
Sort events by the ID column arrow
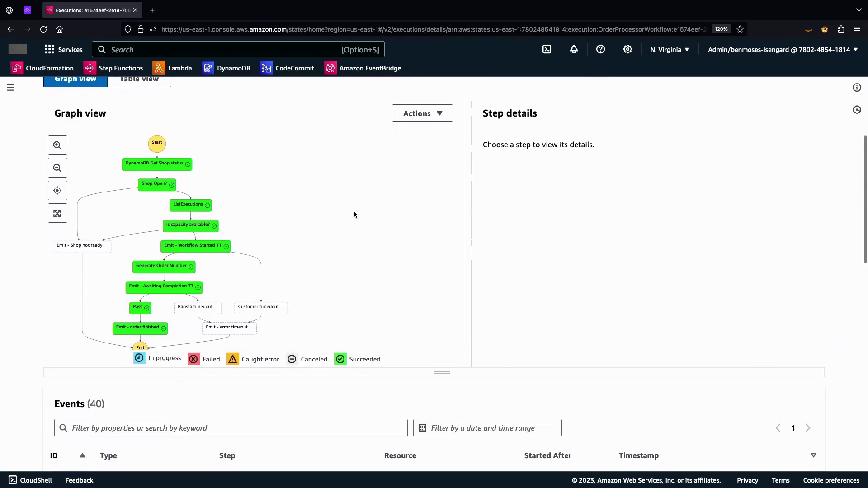[x=82, y=455]
